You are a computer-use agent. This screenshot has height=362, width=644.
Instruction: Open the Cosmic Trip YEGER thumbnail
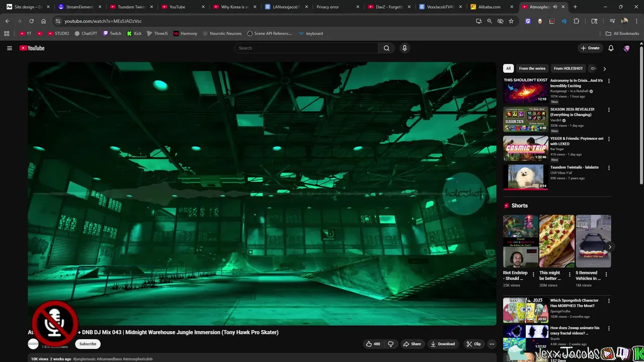click(526, 148)
